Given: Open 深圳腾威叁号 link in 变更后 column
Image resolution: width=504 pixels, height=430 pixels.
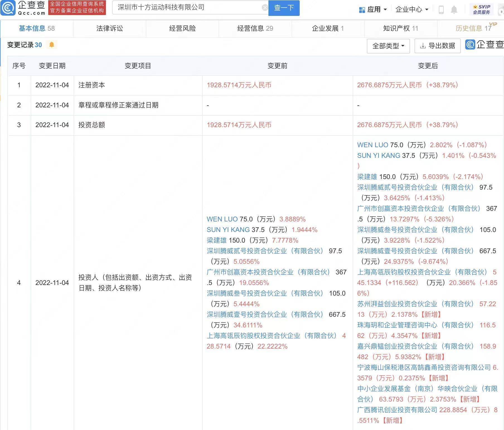Looking at the screenshot, I should click(415, 230).
